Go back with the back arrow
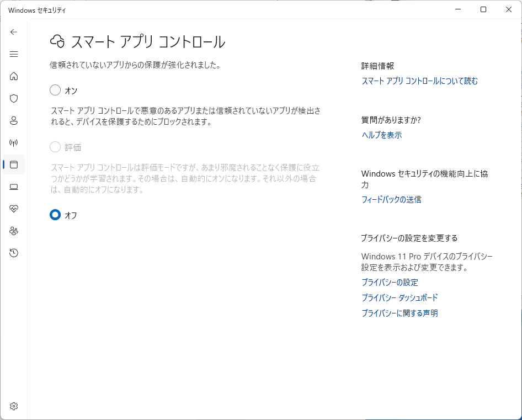The image size is (522, 420). [x=14, y=32]
